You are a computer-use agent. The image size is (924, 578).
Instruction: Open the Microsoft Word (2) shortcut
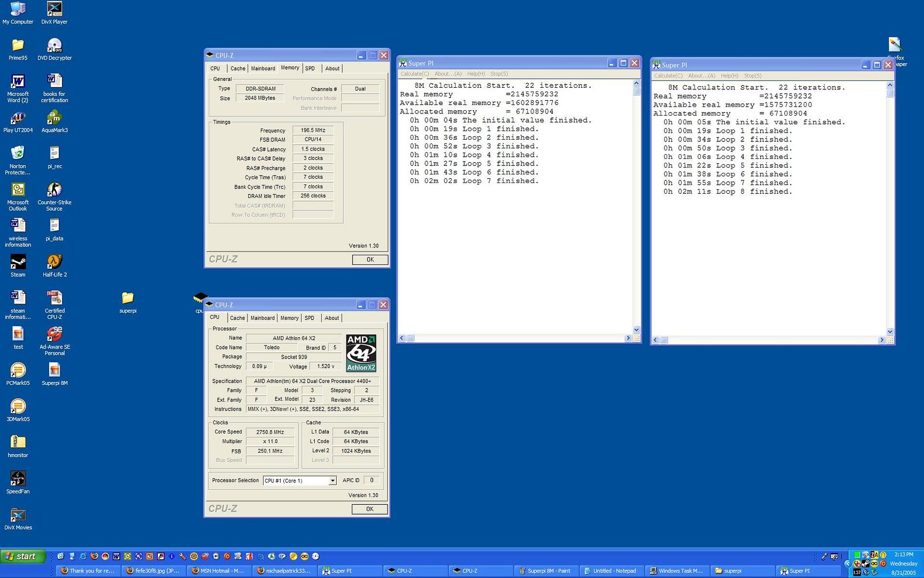(18, 88)
